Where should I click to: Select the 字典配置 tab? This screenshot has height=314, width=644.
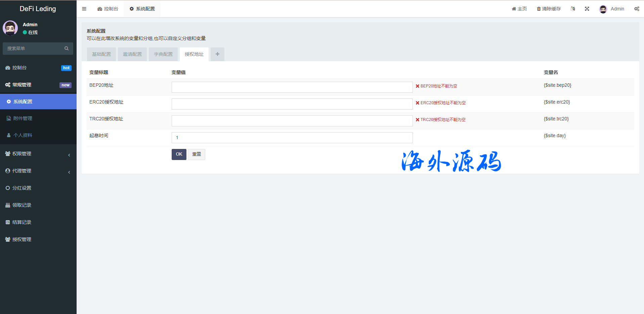163,54
